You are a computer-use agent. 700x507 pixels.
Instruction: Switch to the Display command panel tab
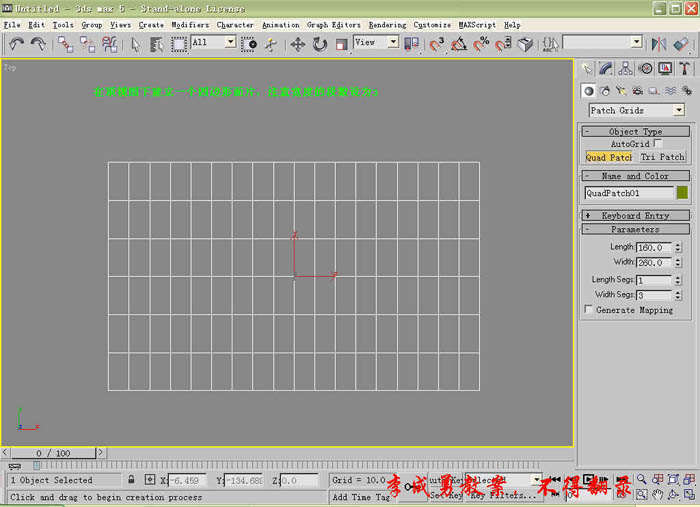665,68
